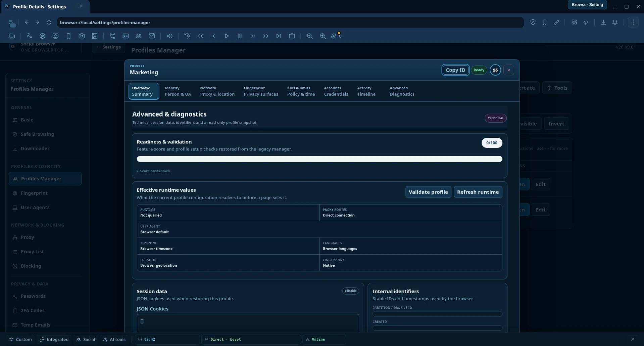Click the Custom button in status bar

point(20,339)
